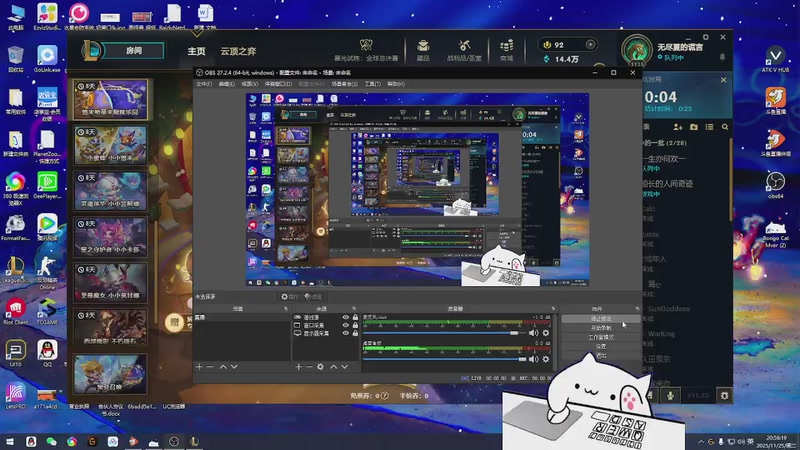Search friends with the magnifier icon
The image size is (800, 450).
725,127
